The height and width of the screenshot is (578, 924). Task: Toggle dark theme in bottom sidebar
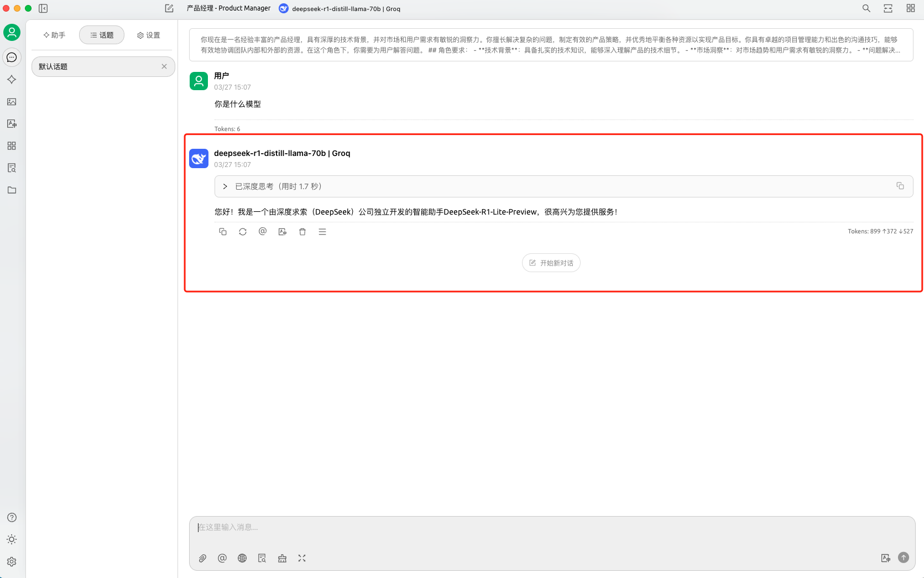tap(12, 539)
